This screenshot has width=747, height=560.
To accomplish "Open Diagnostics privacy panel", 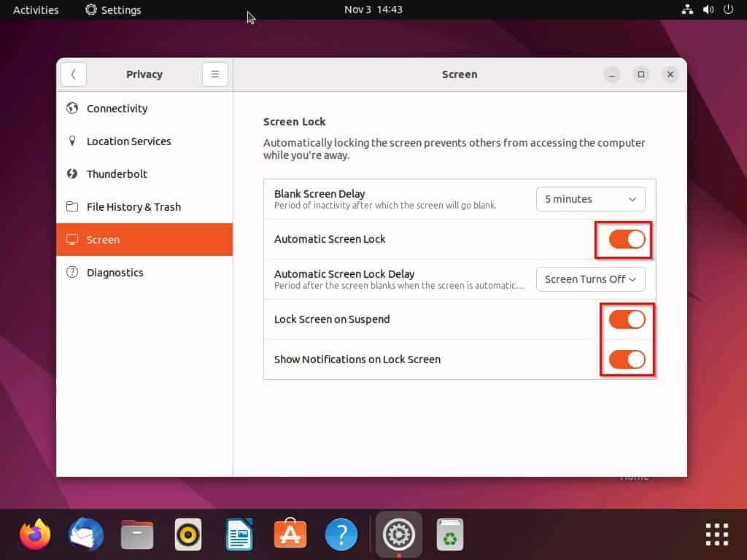I will pos(144,273).
